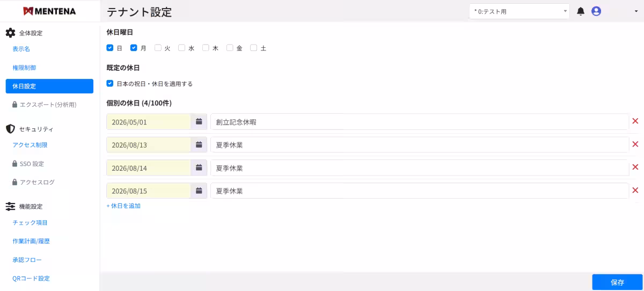Delete the 創立記念休暇 holiday row
The height and width of the screenshot is (291, 644).
pyautogui.click(x=635, y=121)
